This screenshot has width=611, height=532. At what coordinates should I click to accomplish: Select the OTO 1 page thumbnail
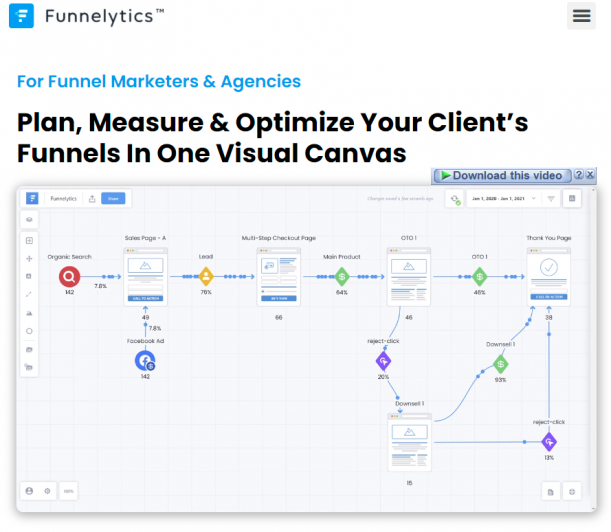click(x=409, y=277)
